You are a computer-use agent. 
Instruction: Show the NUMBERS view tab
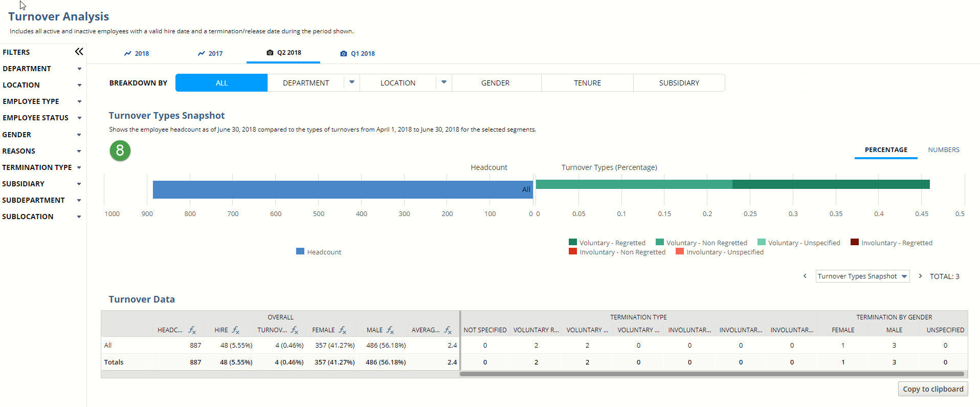click(944, 150)
